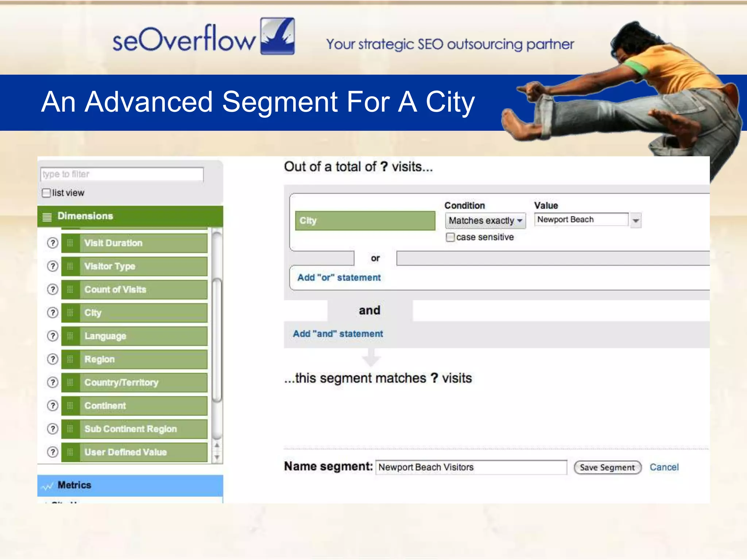The width and height of the screenshot is (747, 560).
Task: Select the Visit Duration dimension
Action: point(134,243)
